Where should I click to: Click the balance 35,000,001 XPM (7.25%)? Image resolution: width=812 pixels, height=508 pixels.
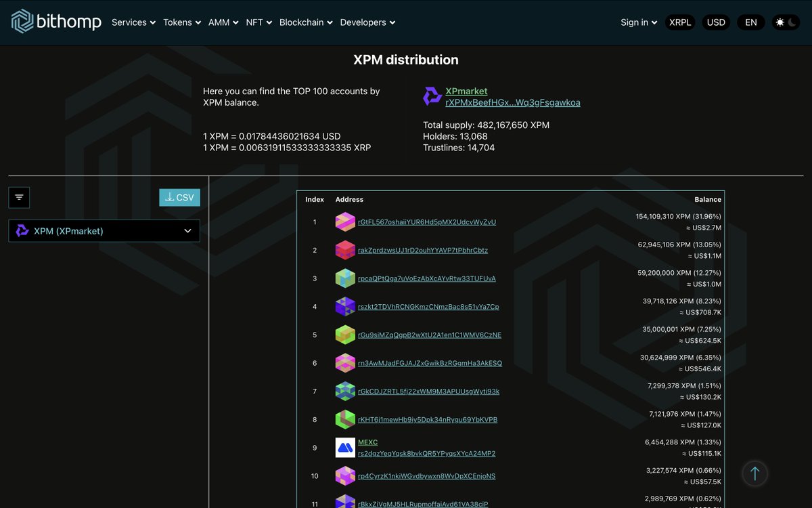682,329
